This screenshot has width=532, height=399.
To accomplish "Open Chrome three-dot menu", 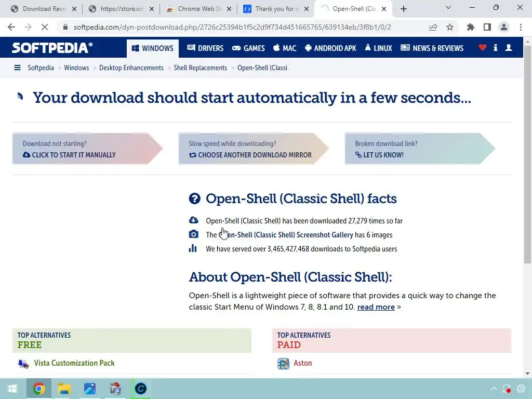I will [521, 27].
